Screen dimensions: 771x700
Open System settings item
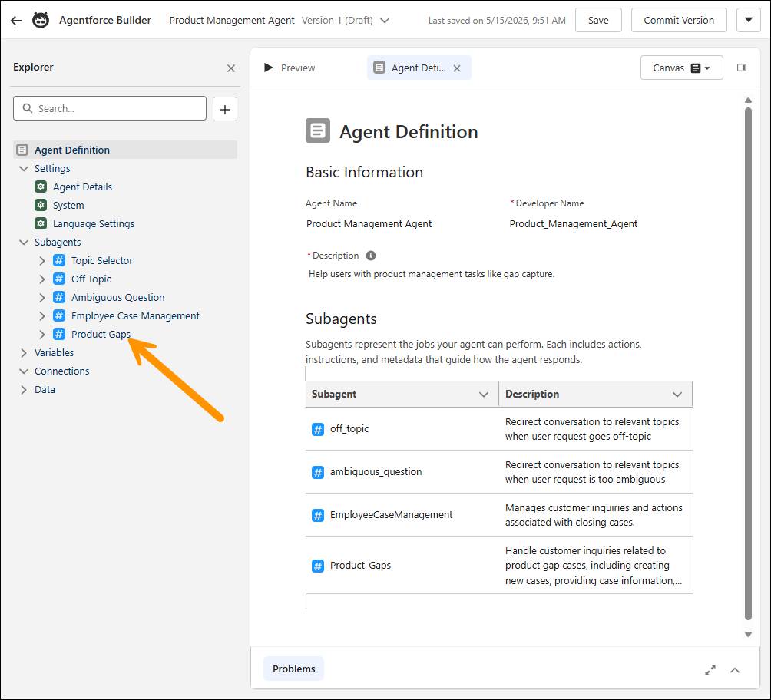68,205
